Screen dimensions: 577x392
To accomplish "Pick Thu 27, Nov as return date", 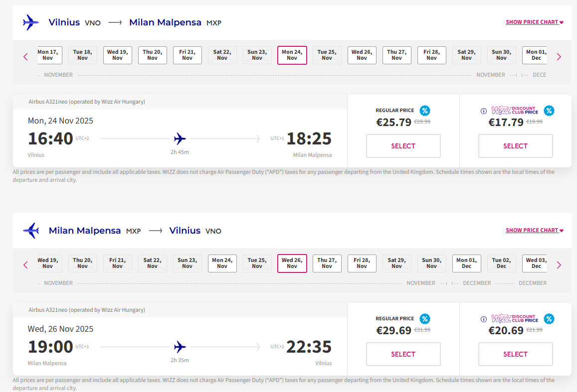I will tap(327, 263).
